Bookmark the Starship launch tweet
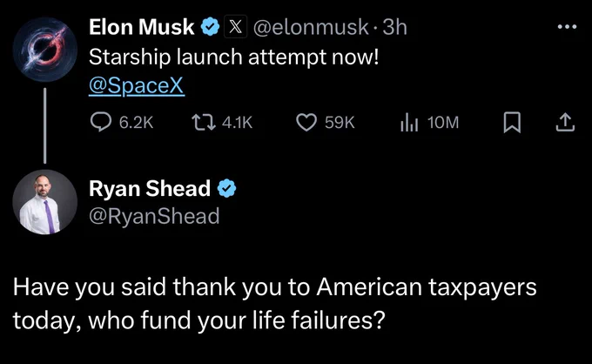This screenshot has width=592, height=364. click(x=512, y=122)
